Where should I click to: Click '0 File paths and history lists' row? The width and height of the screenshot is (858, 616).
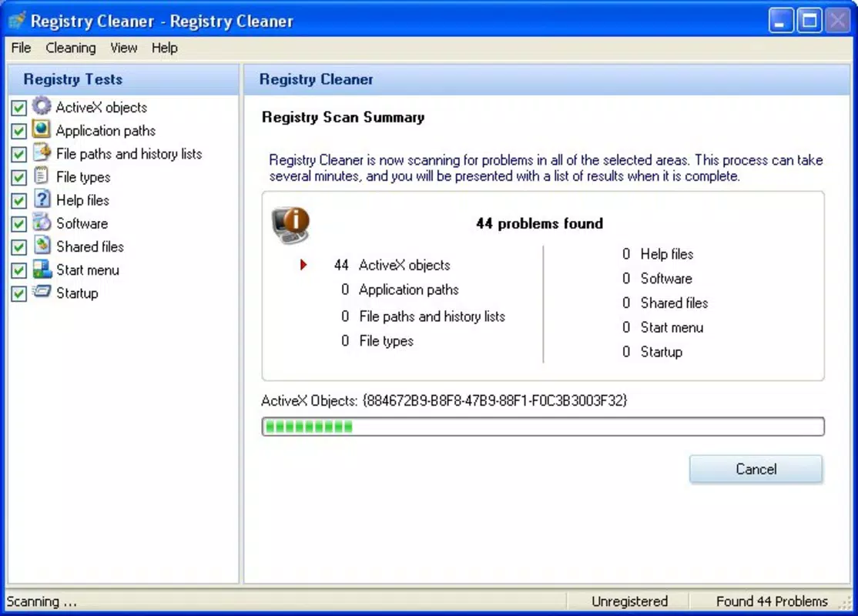[422, 316]
